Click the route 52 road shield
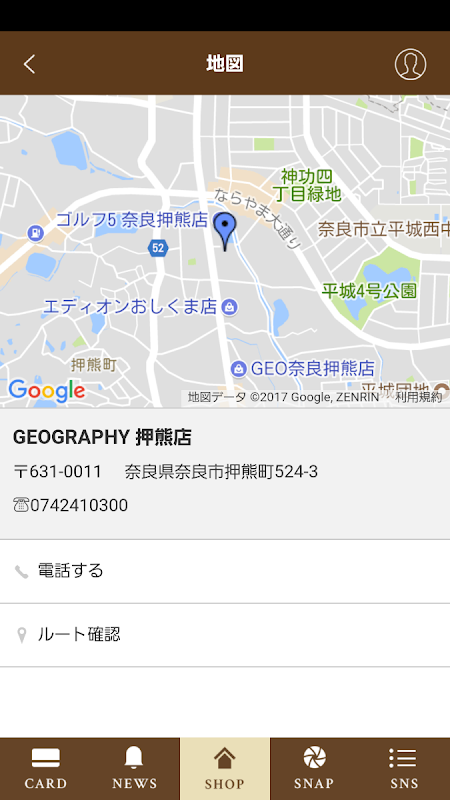The height and width of the screenshot is (800, 450). tap(158, 248)
